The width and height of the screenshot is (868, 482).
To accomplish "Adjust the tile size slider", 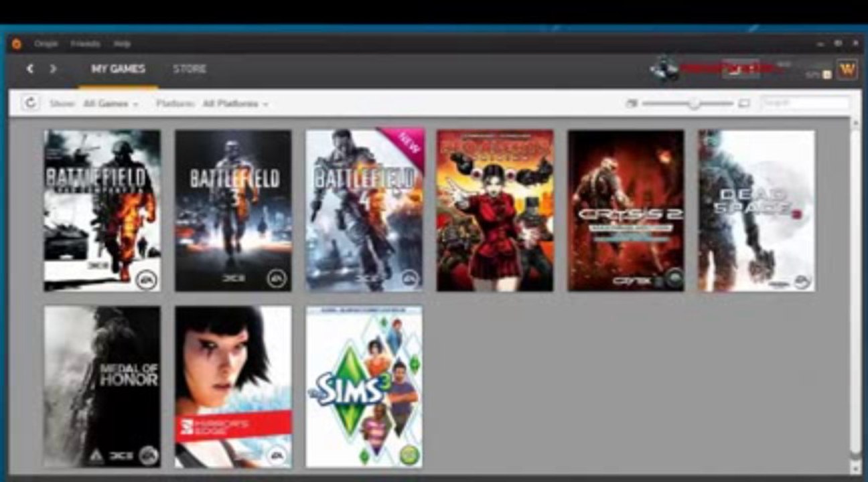I will pos(688,104).
